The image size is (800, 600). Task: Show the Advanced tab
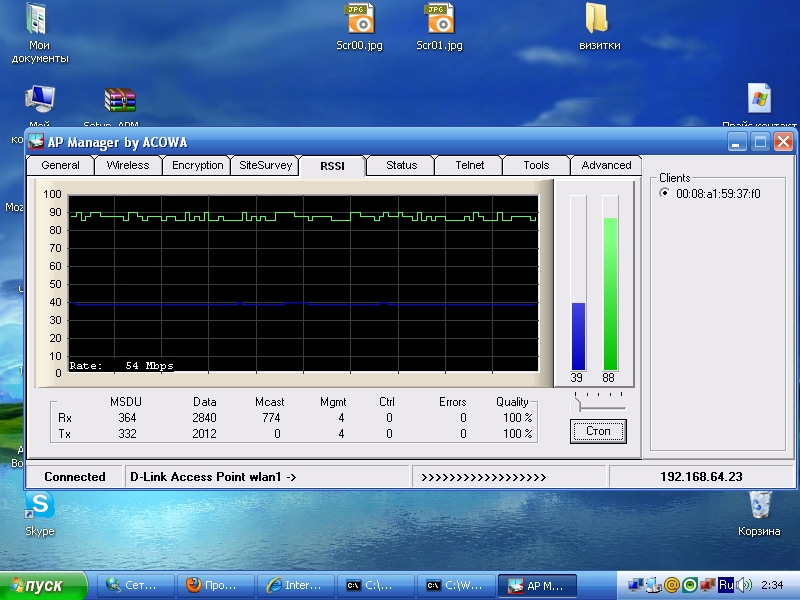pyautogui.click(x=606, y=165)
